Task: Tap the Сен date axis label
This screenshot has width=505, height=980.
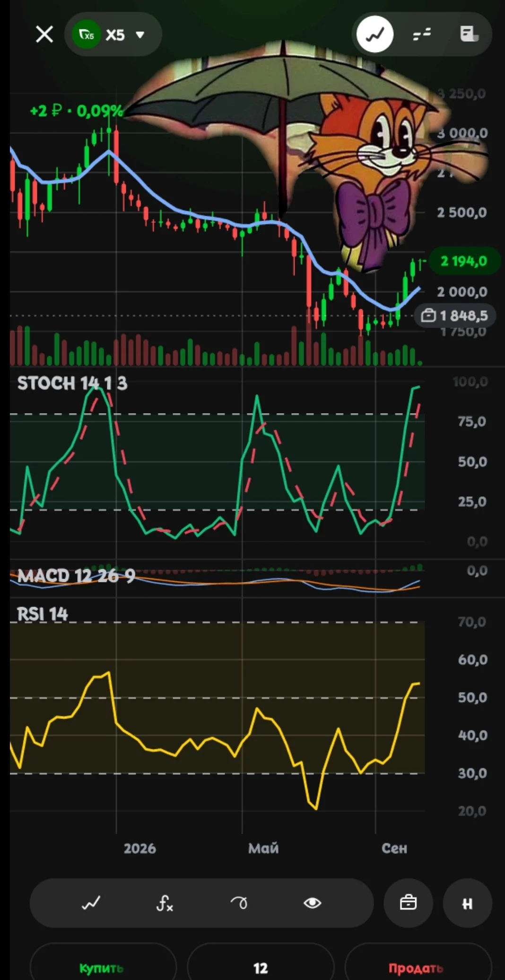Action: [x=394, y=848]
